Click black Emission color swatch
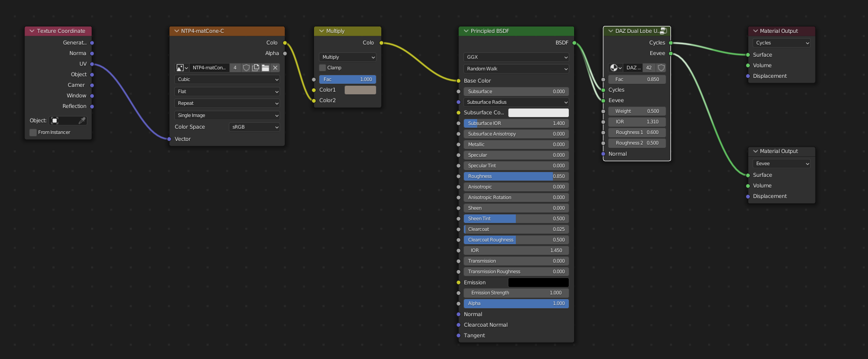 click(x=539, y=283)
